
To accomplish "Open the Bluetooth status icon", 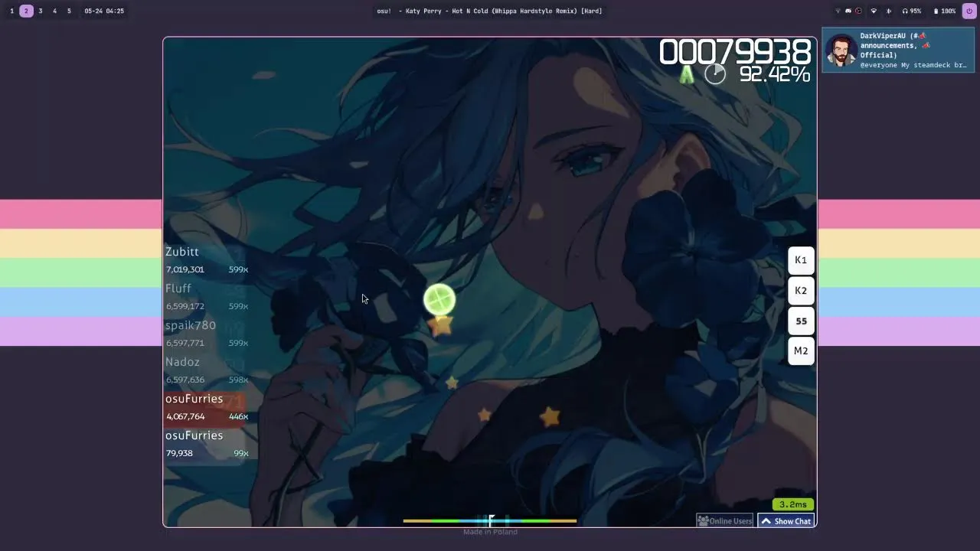I will pos(889,11).
